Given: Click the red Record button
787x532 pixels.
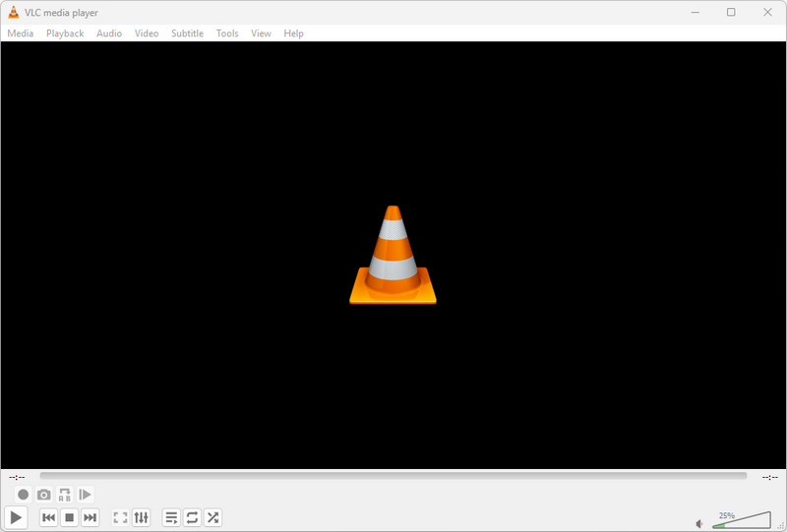Looking at the screenshot, I should tap(23, 495).
